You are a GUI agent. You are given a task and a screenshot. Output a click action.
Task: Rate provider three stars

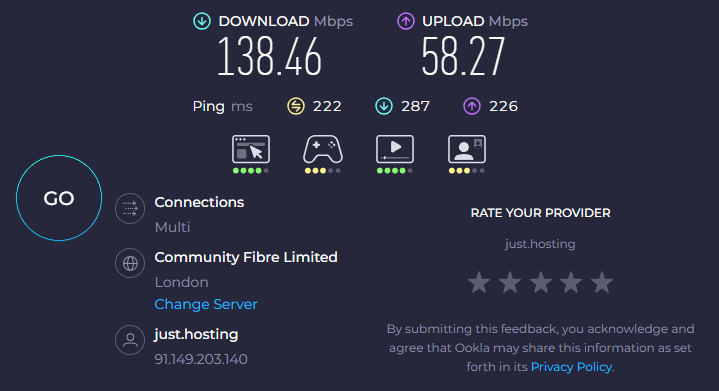[541, 282]
